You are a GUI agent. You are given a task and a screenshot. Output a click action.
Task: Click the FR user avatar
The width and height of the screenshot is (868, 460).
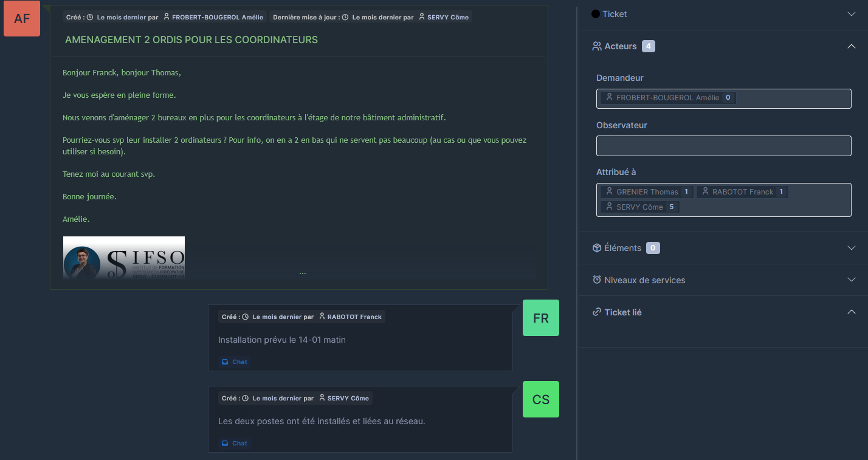click(540, 318)
